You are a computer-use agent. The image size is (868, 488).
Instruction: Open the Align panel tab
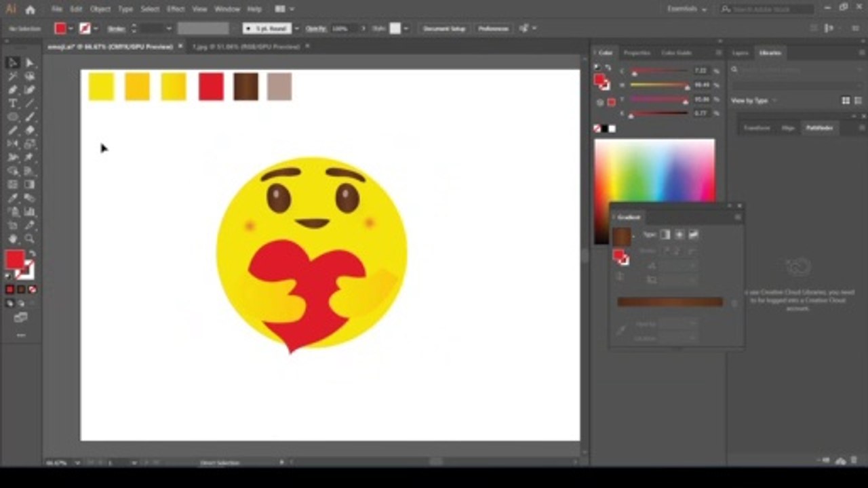pos(788,127)
